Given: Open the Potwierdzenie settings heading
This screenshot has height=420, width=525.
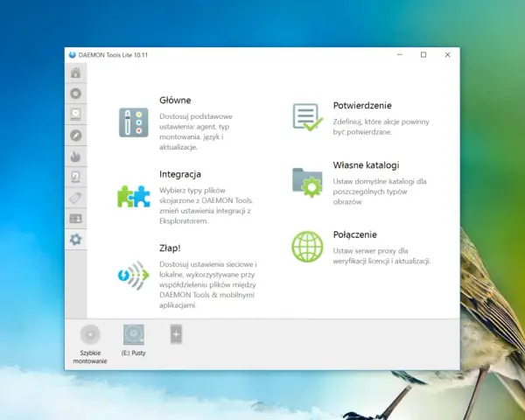Looking at the screenshot, I should (x=362, y=106).
